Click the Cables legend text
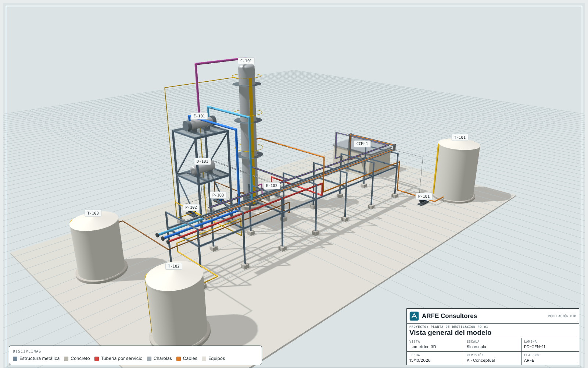 (x=190, y=358)
